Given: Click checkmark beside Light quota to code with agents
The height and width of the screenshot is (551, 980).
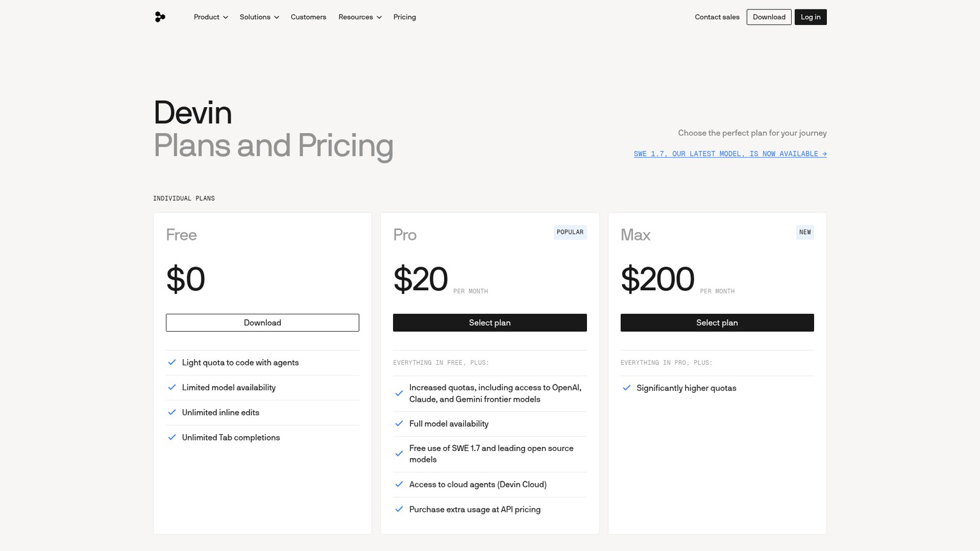Looking at the screenshot, I should click(172, 362).
